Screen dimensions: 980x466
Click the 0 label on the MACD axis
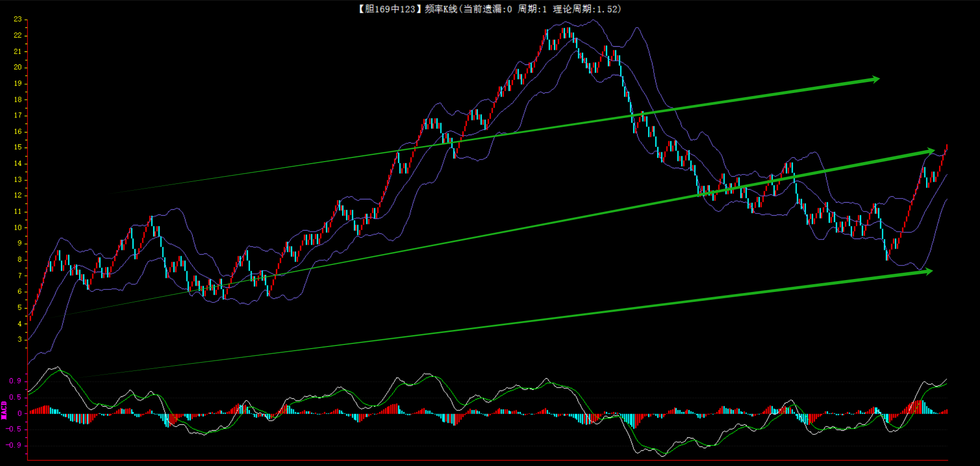(x=20, y=414)
